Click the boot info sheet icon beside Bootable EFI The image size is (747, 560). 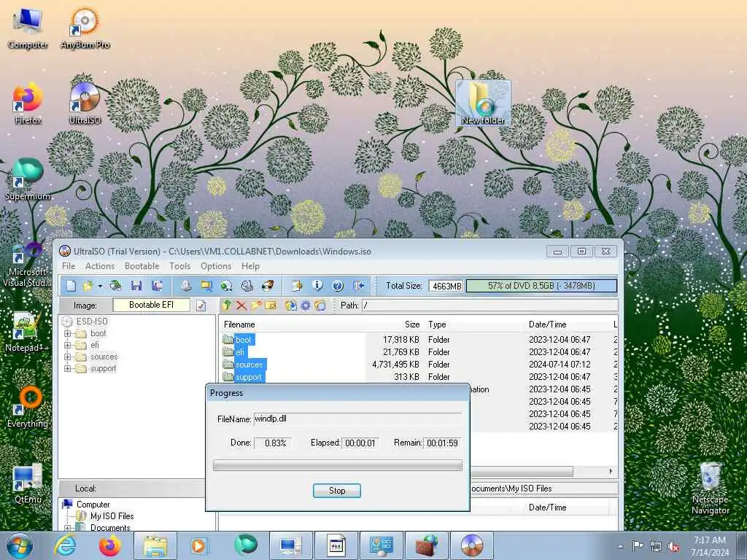pyautogui.click(x=201, y=306)
